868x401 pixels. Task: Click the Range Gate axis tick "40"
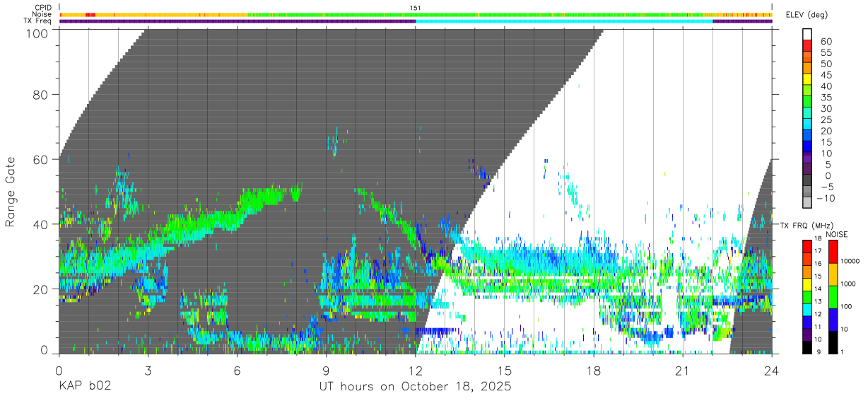(41, 224)
